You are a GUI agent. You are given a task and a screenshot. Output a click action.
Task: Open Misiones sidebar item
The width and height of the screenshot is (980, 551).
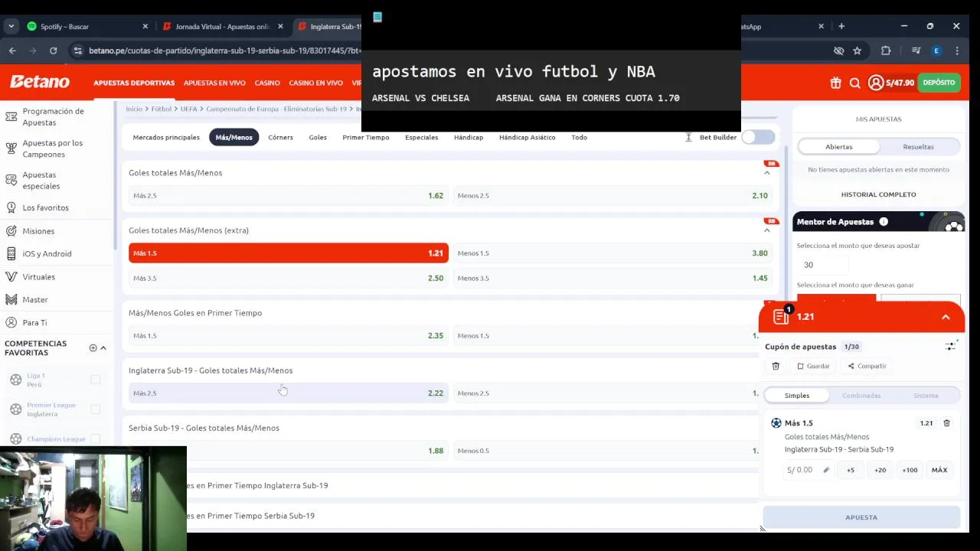click(x=38, y=230)
